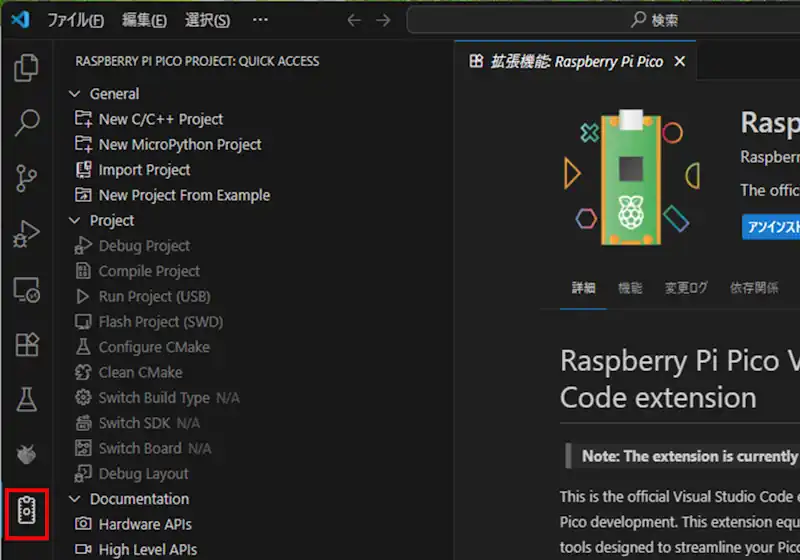Click the Switch Board icon
This screenshot has width=800, height=560.
coord(83,448)
